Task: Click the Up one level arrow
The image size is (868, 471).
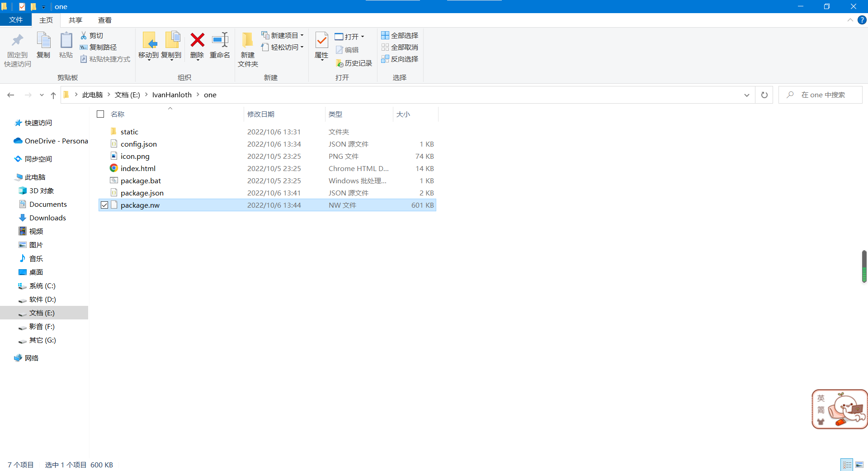Action: tap(53, 95)
